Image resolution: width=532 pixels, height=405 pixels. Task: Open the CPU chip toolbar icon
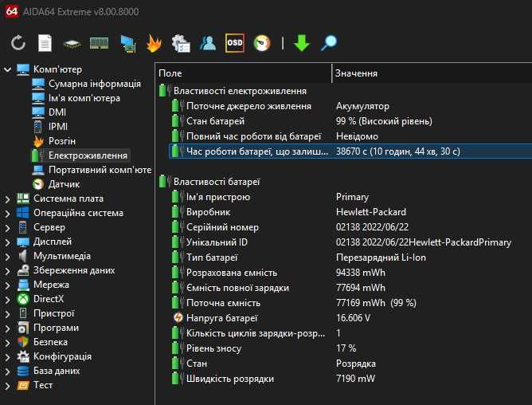tap(72, 44)
